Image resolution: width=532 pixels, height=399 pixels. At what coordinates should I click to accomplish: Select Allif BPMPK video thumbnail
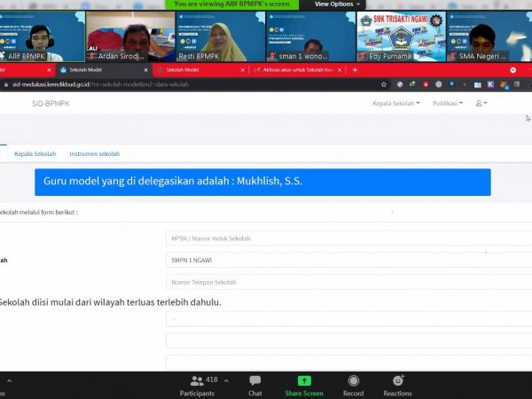point(42,36)
